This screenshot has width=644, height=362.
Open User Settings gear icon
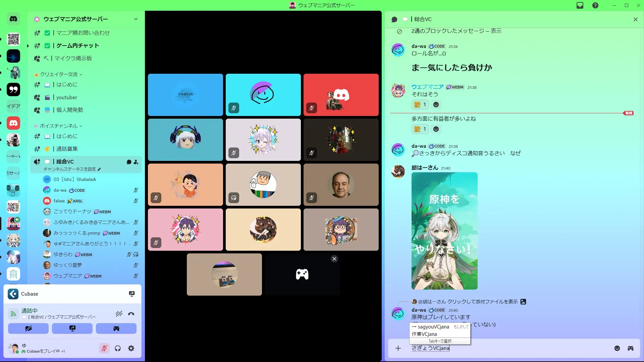tap(131, 349)
